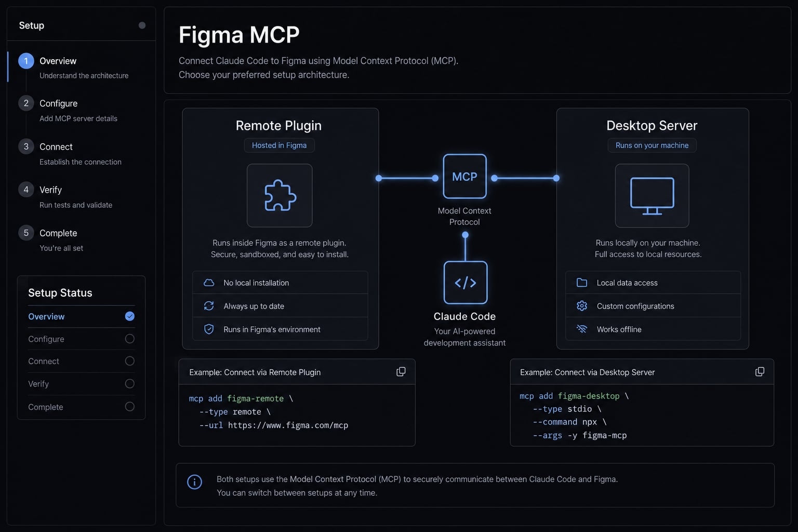Click Connect in Setup Status list
798x532 pixels.
pos(44,361)
